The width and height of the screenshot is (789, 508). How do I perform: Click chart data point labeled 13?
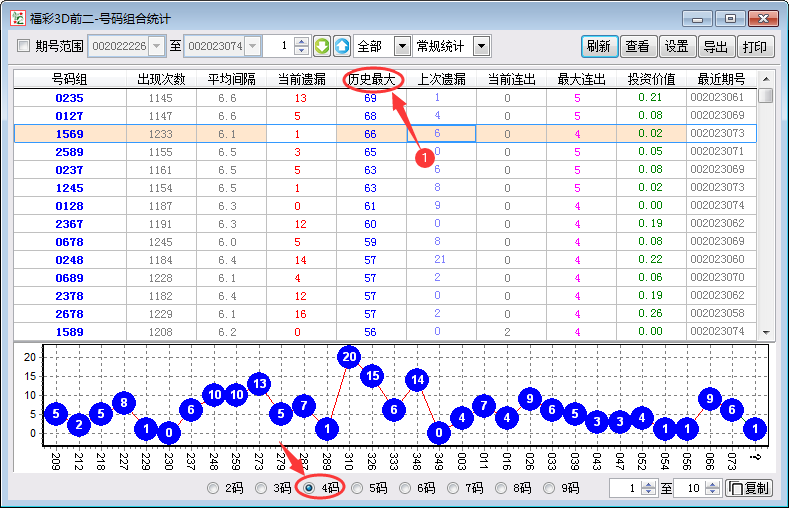tap(259, 384)
